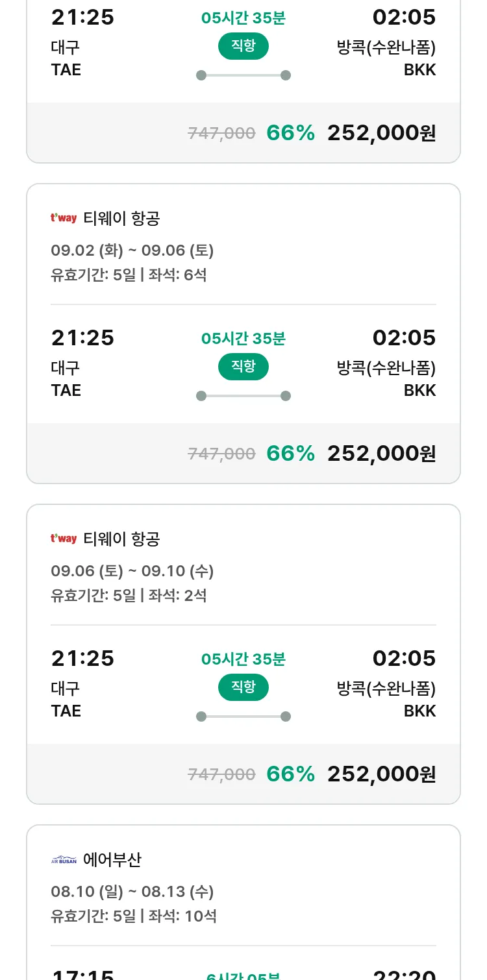
Task: Select 252,000원 price on top card
Action: 381,133
